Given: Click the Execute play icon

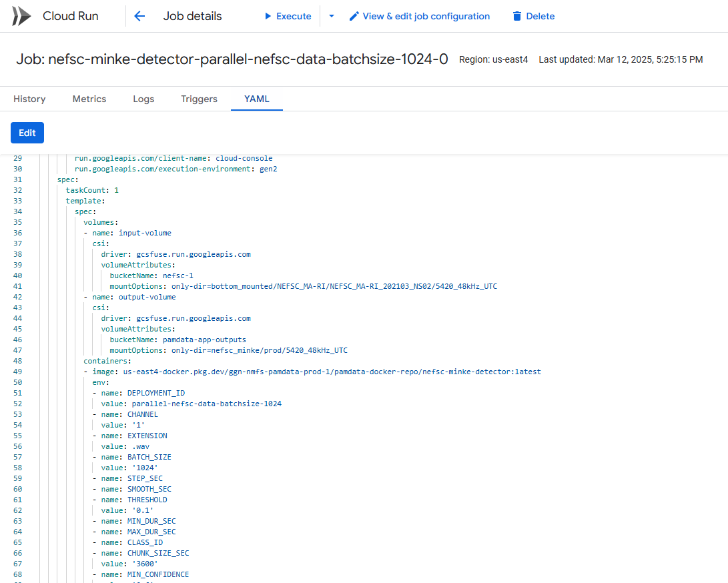Looking at the screenshot, I should [268, 16].
